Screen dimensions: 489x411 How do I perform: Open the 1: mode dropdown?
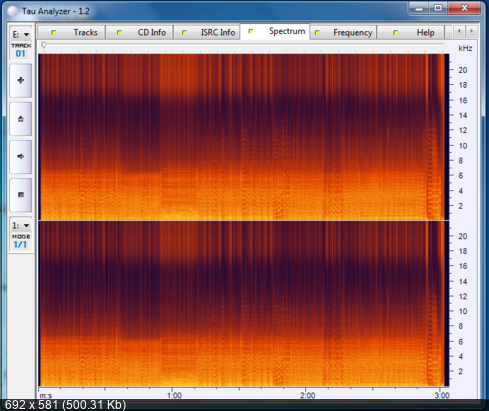21,226
